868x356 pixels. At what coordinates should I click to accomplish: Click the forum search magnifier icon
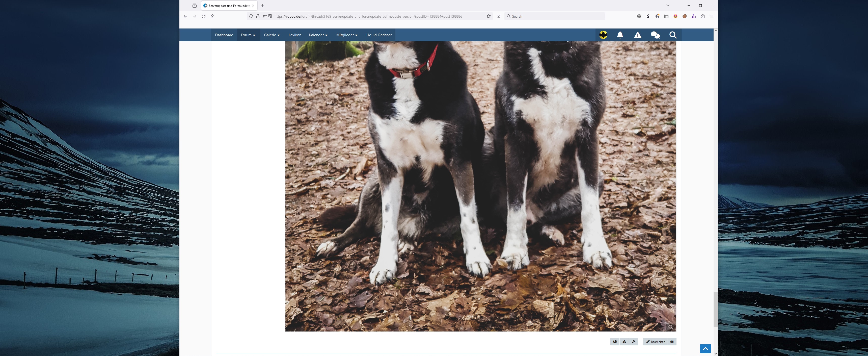[x=672, y=35]
